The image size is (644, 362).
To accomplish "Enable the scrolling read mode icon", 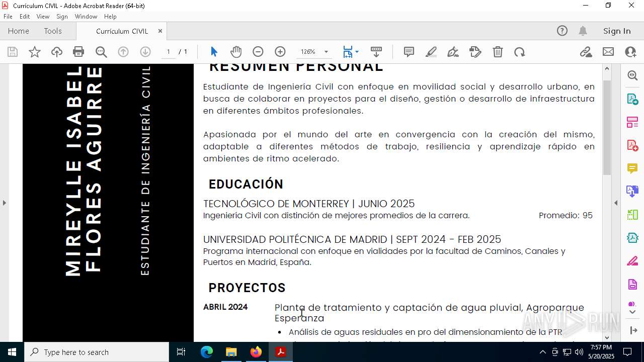I will point(376,52).
